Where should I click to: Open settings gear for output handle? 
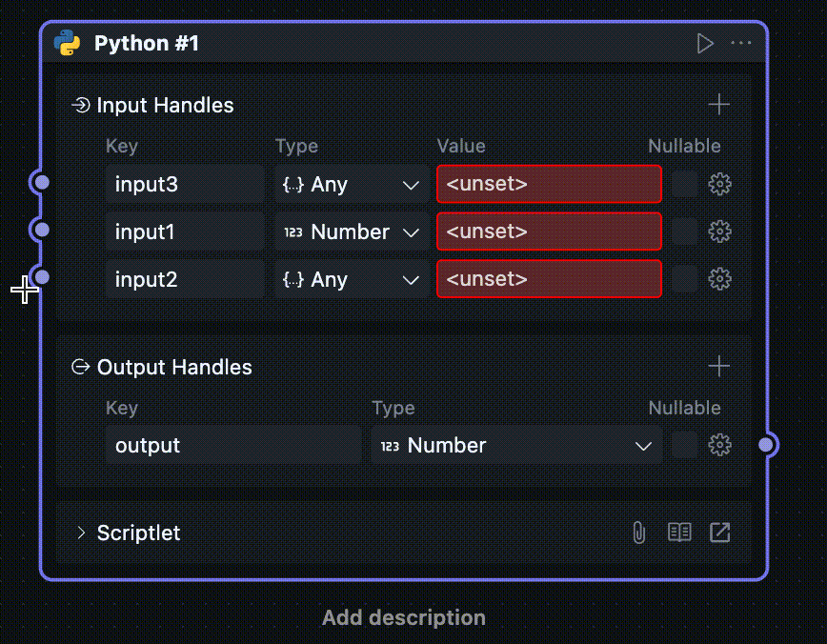(720, 445)
